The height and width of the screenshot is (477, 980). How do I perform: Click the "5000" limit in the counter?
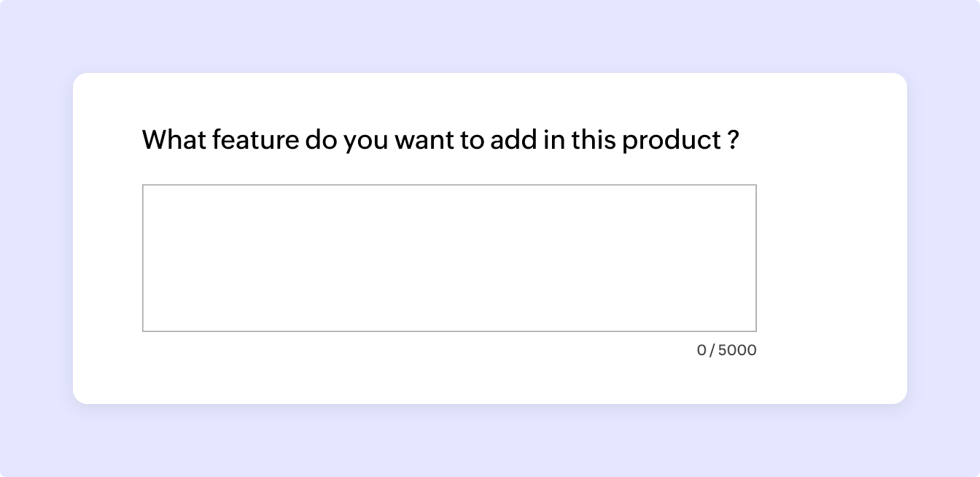point(737,350)
